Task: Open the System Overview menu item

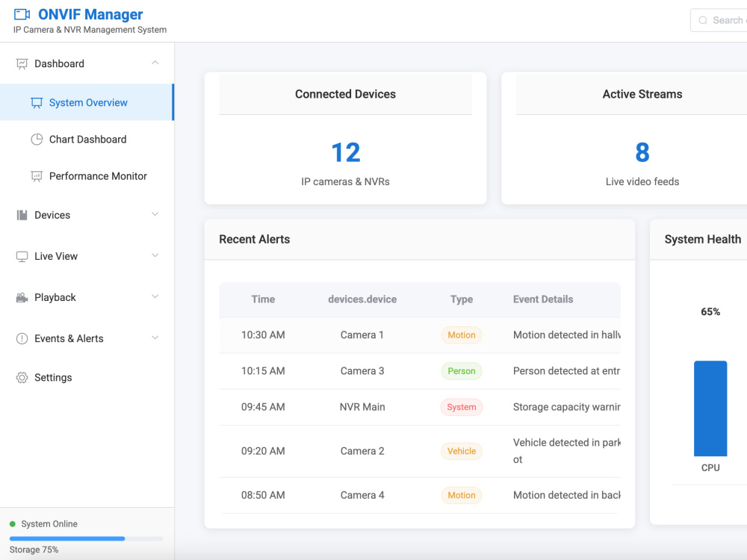Action: (x=87, y=102)
